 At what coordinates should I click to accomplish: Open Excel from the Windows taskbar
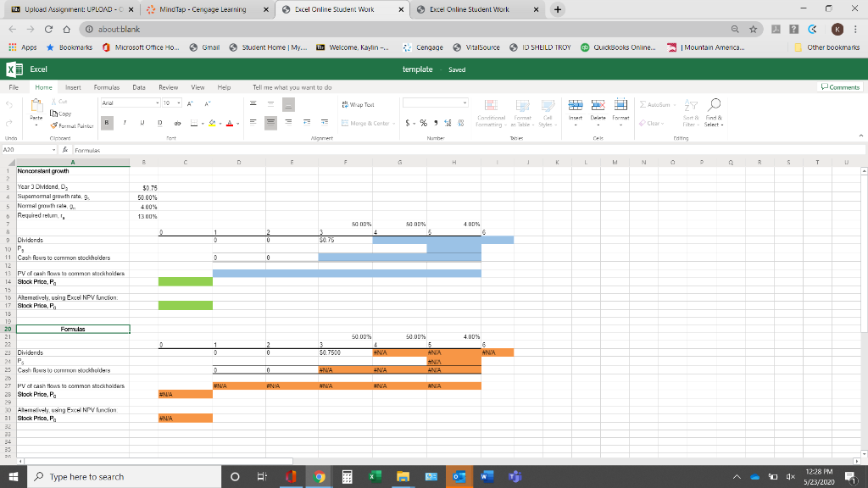[x=375, y=476]
